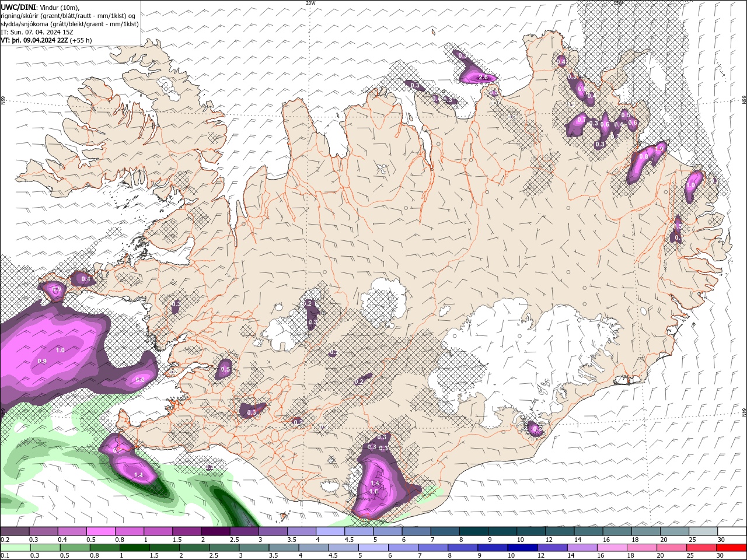The image size is (747, 560).
Task: Click the 0.9 value in the southwest snow area
Action: 42,361
